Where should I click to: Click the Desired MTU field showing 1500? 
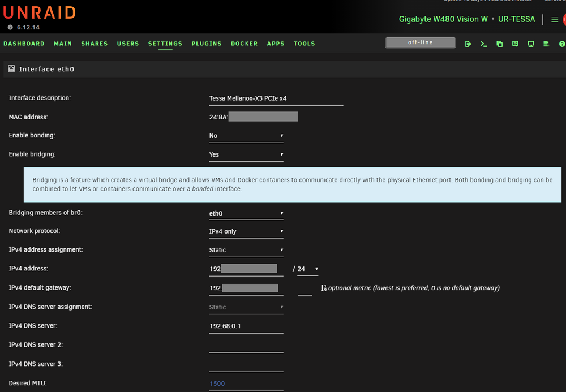(x=246, y=384)
